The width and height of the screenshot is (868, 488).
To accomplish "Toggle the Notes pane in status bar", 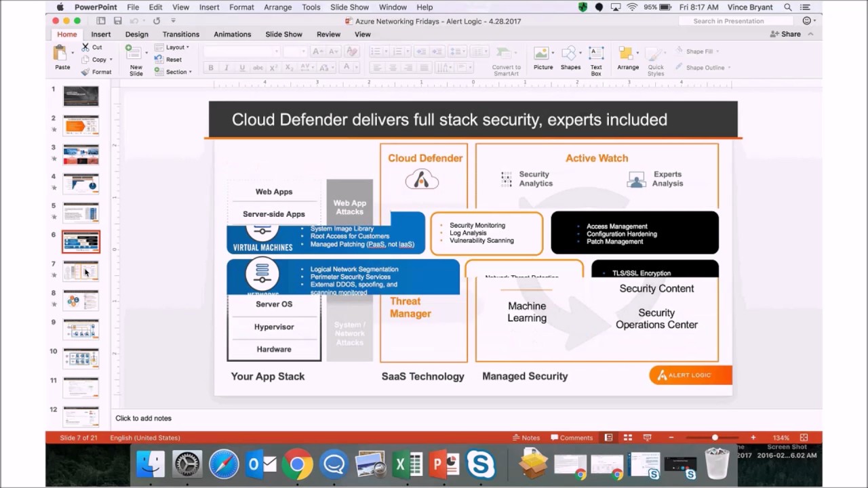I will point(526,438).
